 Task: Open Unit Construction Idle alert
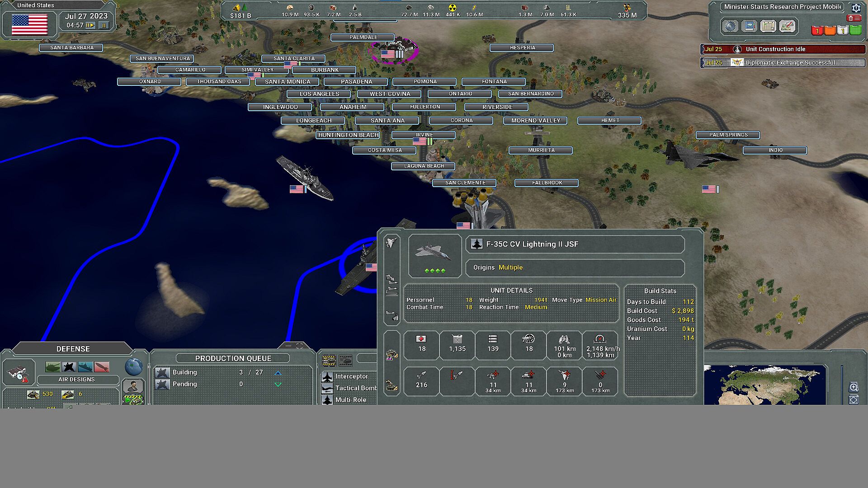(775, 49)
